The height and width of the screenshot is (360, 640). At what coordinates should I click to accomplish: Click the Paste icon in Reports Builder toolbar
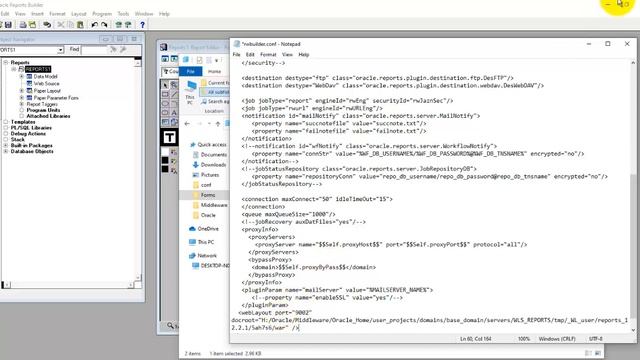click(x=80, y=25)
